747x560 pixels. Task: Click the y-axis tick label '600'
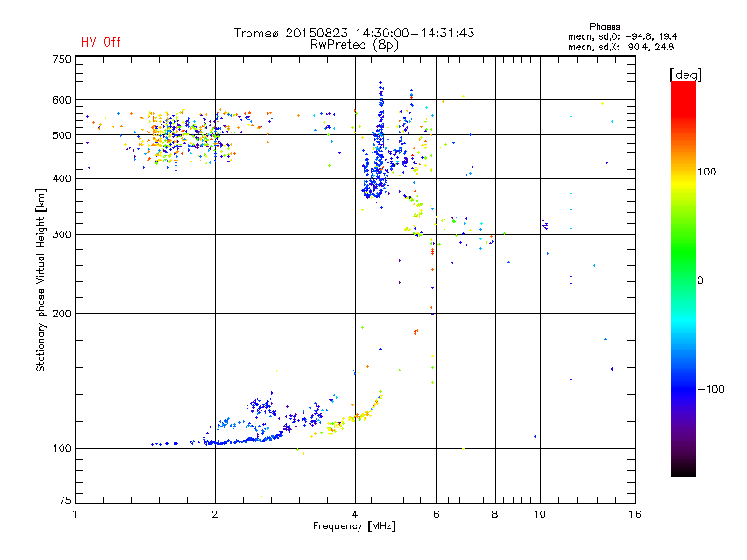click(62, 100)
